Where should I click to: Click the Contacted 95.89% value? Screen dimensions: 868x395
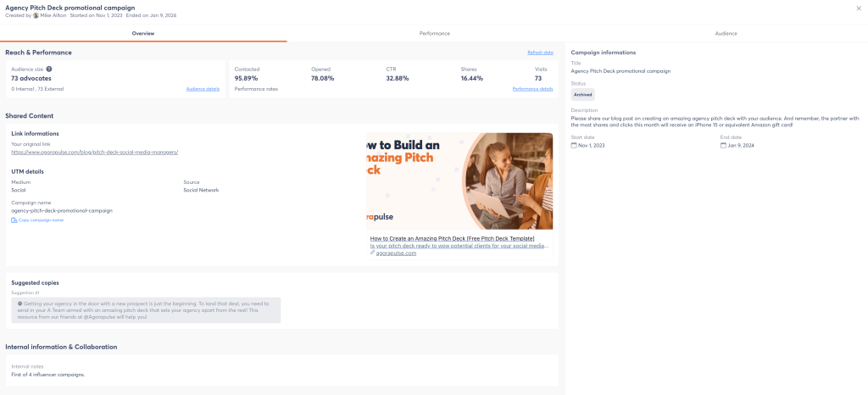[246, 79]
